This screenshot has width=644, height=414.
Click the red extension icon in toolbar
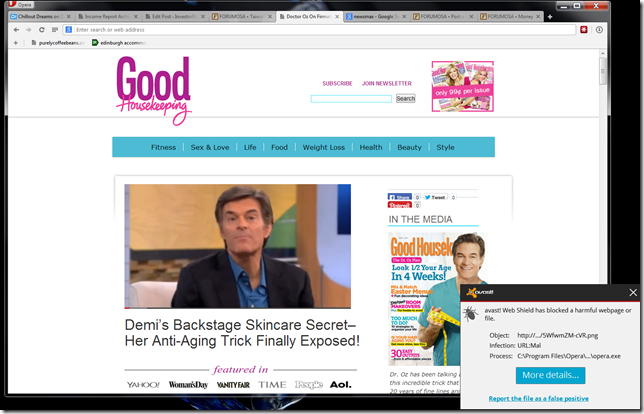[583, 30]
